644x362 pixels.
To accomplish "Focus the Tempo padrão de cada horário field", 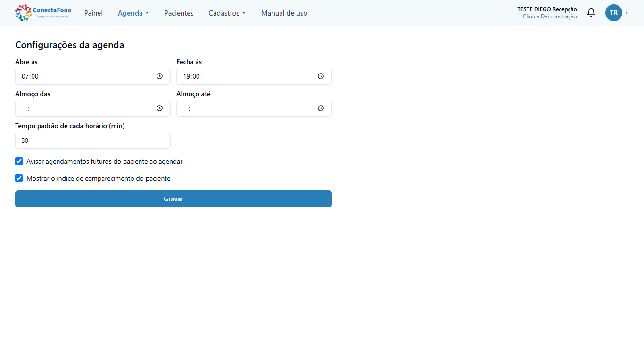I will 93,140.
